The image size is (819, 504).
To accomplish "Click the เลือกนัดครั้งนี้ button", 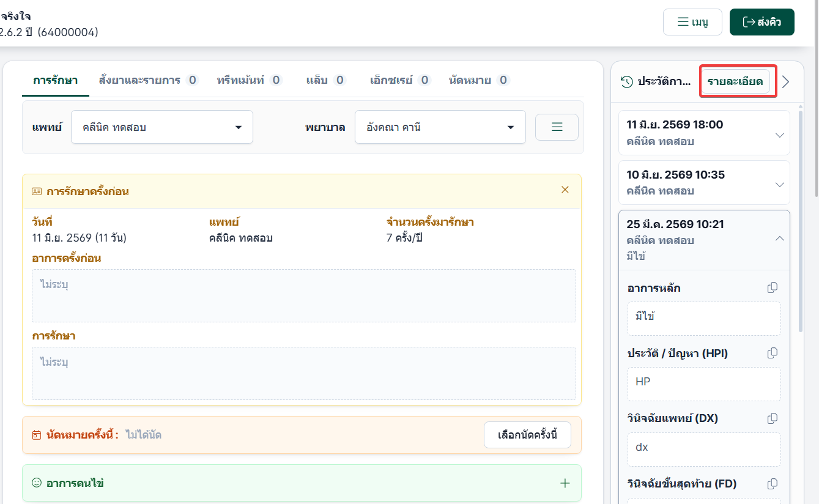I will coord(527,435).
